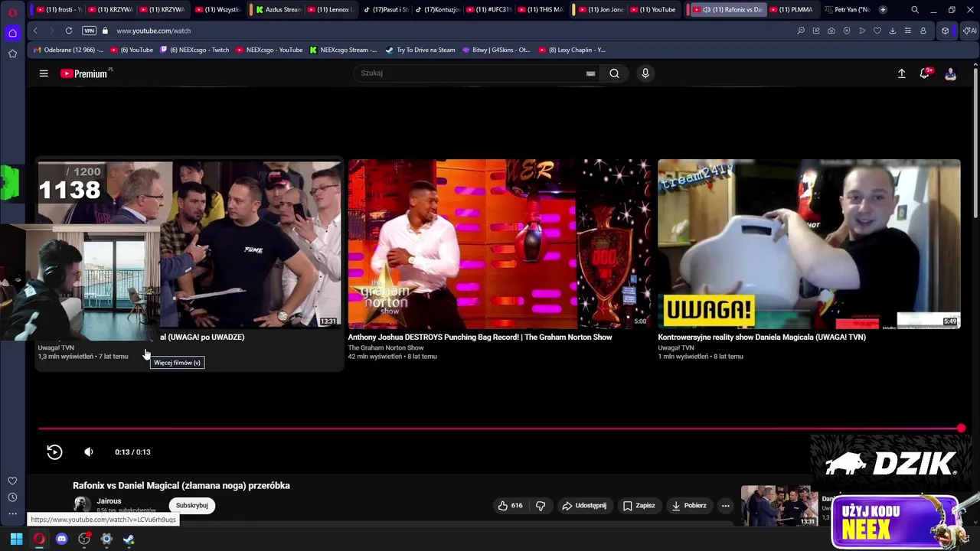Search tabs with top-right magnifier

pyautogui.click(x=915, y=10)
